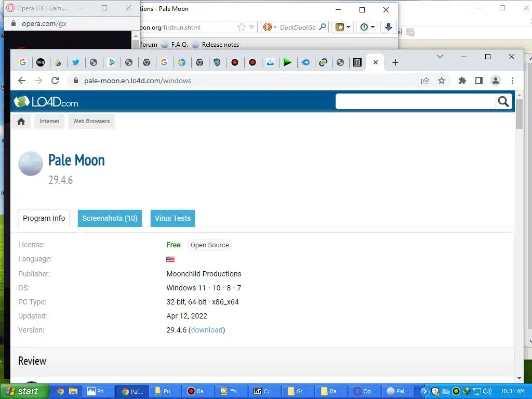This screenshot has width=532, height=399.
Task: Close the active Chrome tab
Action: click(375, 62)
